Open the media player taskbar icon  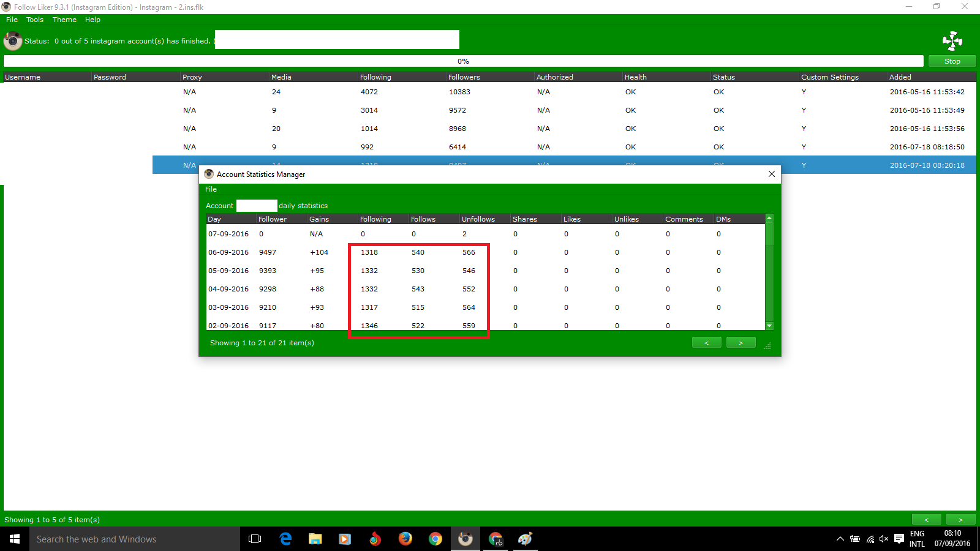pyautogui.click(x=345, y=539)
